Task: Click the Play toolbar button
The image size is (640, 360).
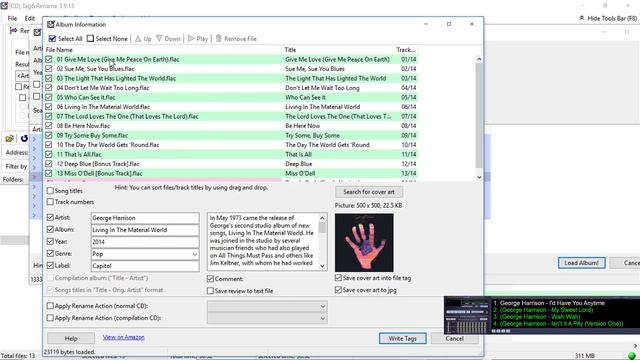Action: pos(198,39)
